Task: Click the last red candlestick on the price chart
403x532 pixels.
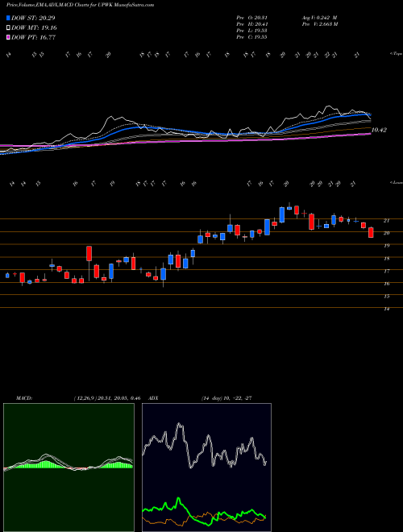Action: click(371, 232)
